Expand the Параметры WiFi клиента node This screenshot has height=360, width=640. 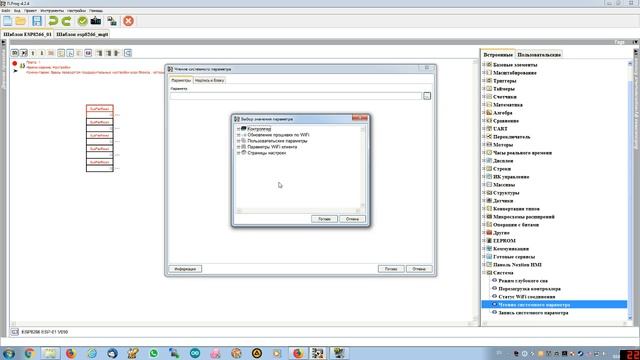coord(238,147)
